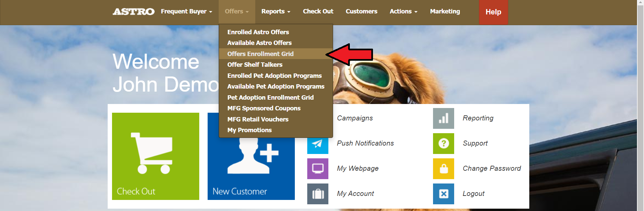644x211 pixels.
Task: Select My Promotions
Action: (x=275, y=130)
